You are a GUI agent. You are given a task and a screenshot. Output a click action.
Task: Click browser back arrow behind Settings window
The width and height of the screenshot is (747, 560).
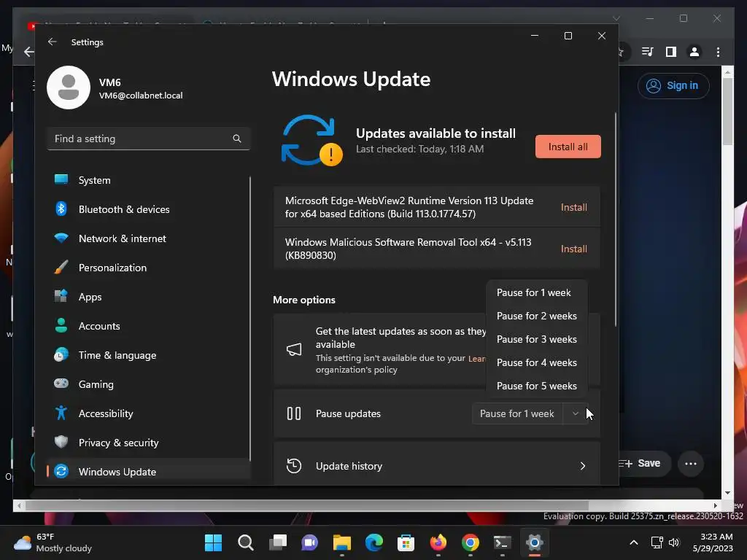pyautogui.click(x=28, y=52)
